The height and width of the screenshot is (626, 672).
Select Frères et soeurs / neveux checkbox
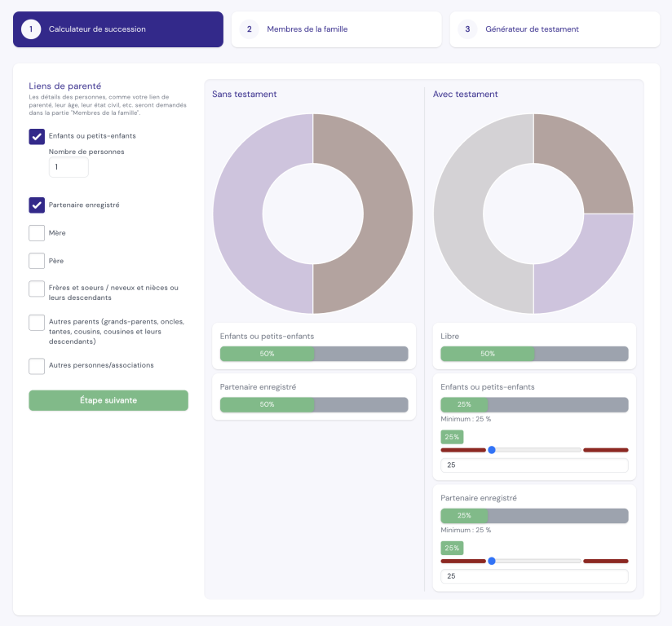tap(37, 289)
